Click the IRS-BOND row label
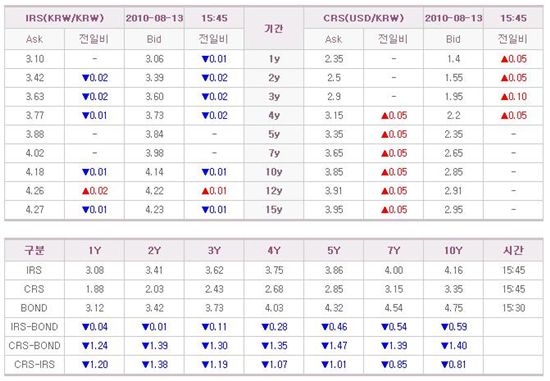 click(x=34, y=327)
